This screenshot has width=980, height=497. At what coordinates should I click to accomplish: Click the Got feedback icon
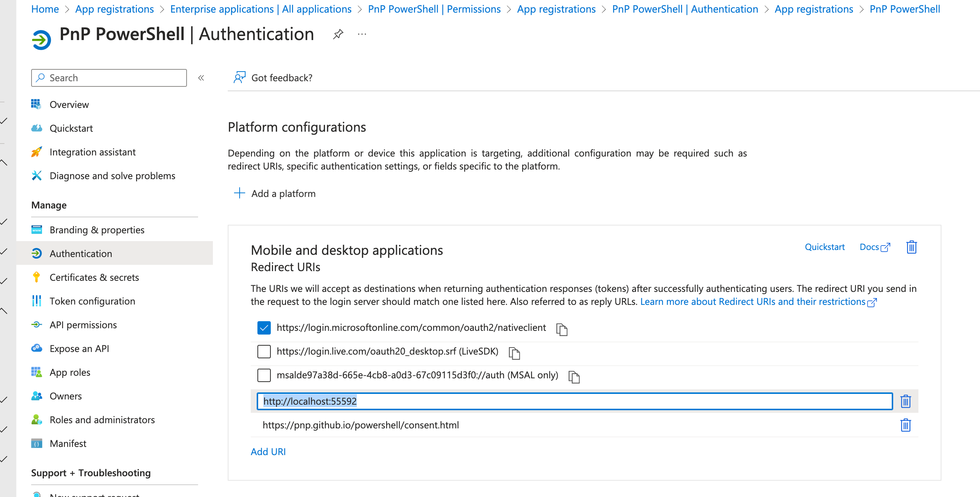240,78
